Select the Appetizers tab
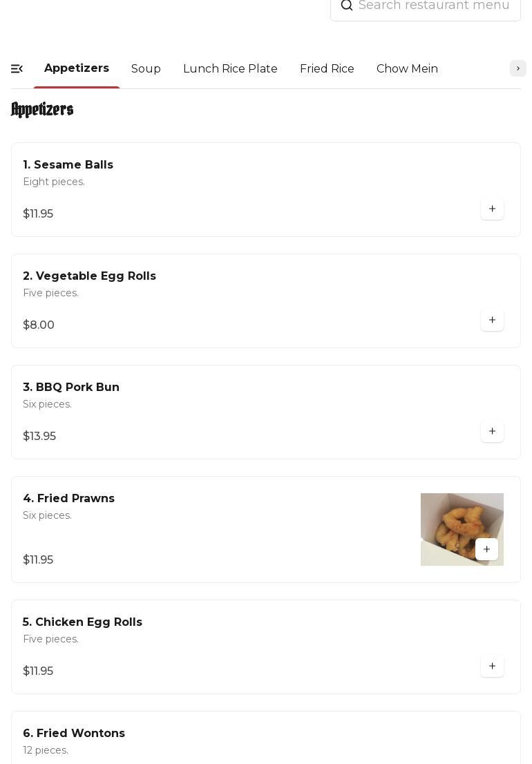The image size is (532, 764). point(77,68)
